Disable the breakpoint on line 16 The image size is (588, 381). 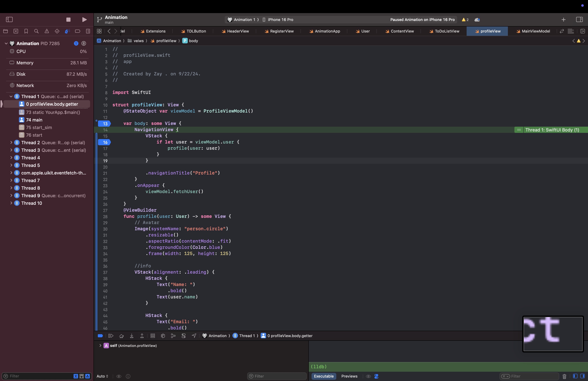tap(105, 142)
